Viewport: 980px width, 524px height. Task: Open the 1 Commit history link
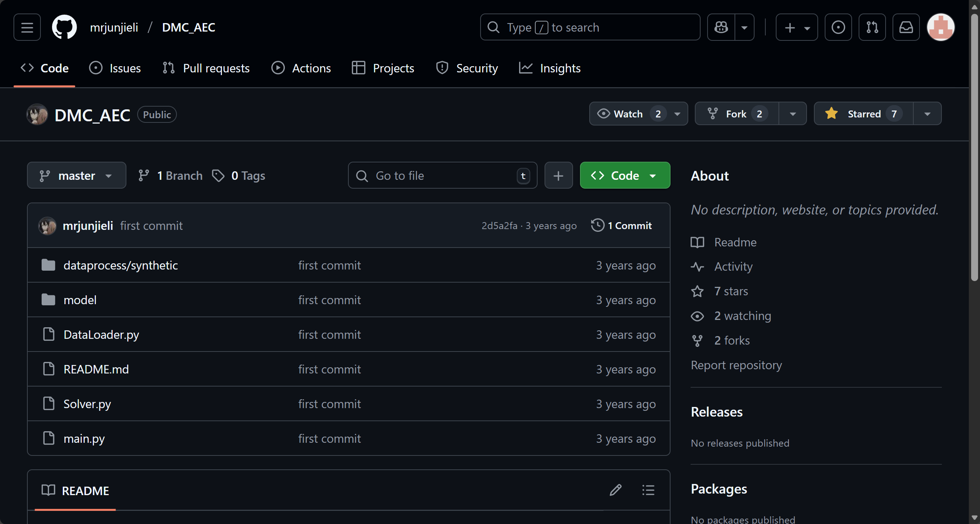[622, 226]
